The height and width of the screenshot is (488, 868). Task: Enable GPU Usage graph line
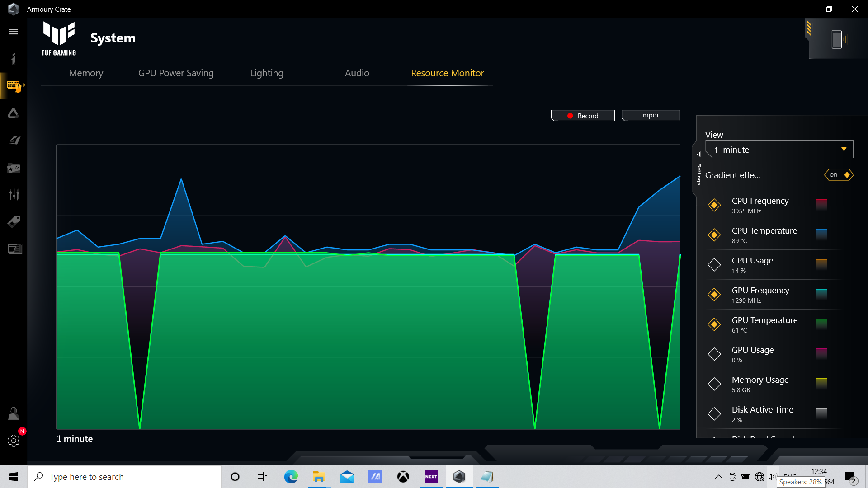(714, 354)
